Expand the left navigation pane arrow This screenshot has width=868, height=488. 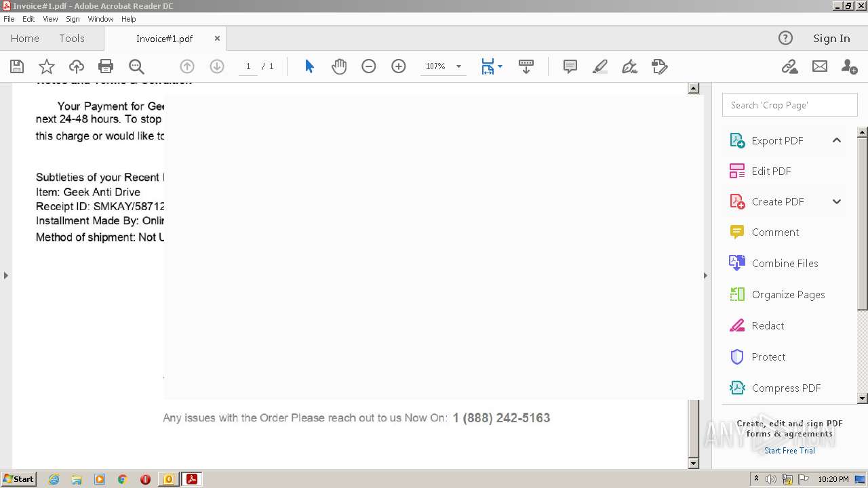pos(6,275)
